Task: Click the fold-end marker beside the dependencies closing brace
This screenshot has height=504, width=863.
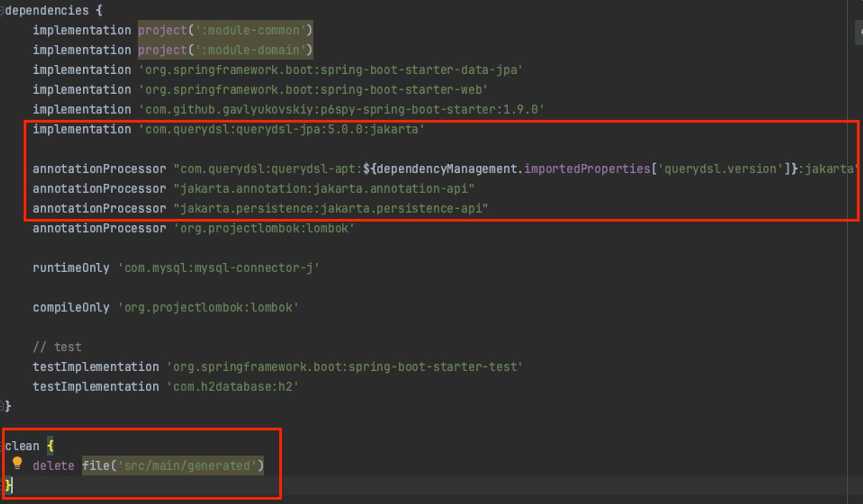Action: click(x=2, y=406)
